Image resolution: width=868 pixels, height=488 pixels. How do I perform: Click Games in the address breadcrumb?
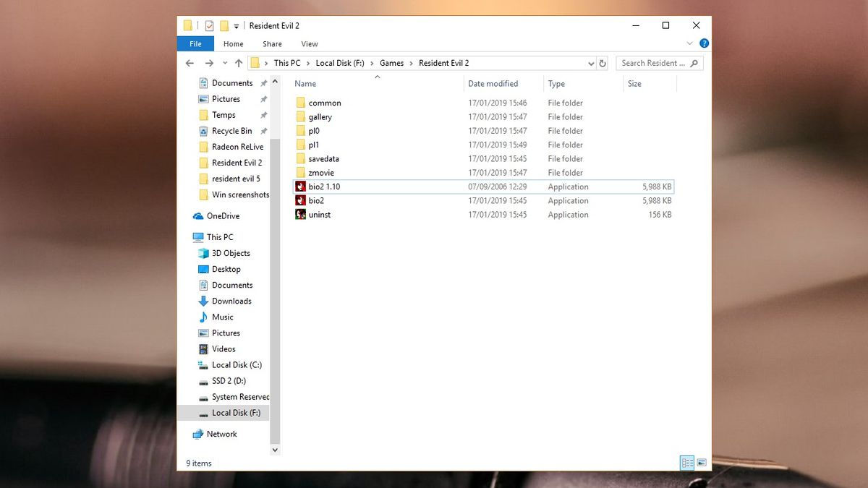pyautogui.click(x=391, y=63)
